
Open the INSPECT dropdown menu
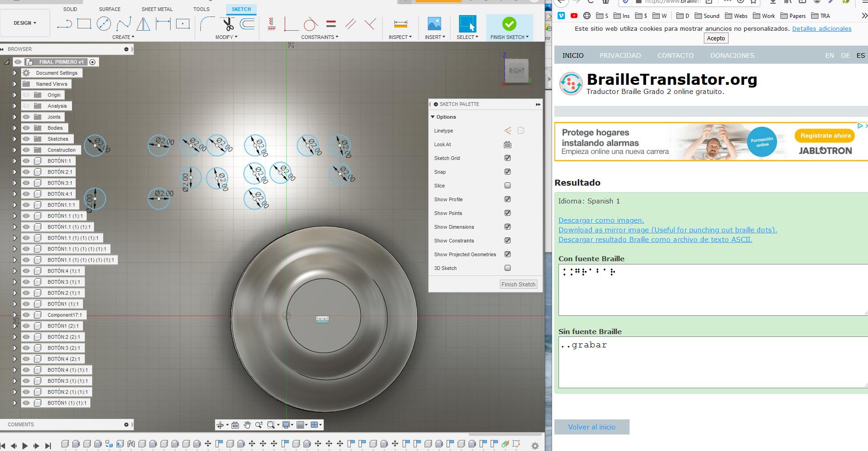[400, 37]
